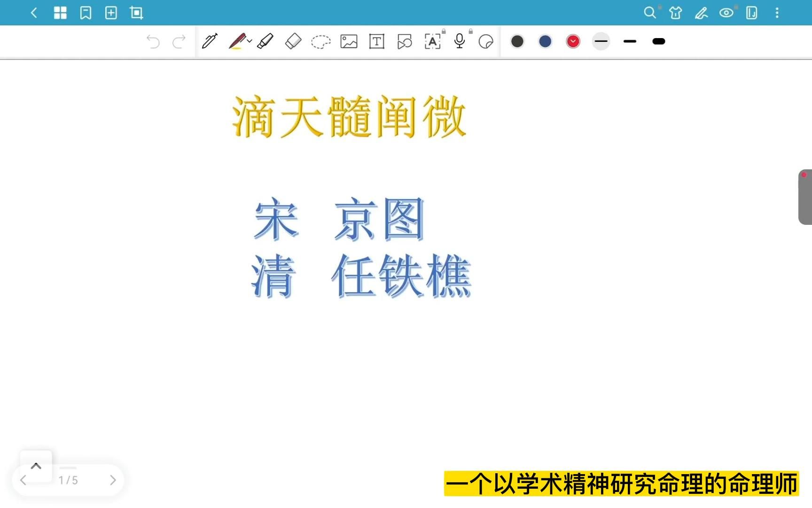812x508 pixels.
Task: Open the notebook panel icon
Action: (x=752, y=13)
